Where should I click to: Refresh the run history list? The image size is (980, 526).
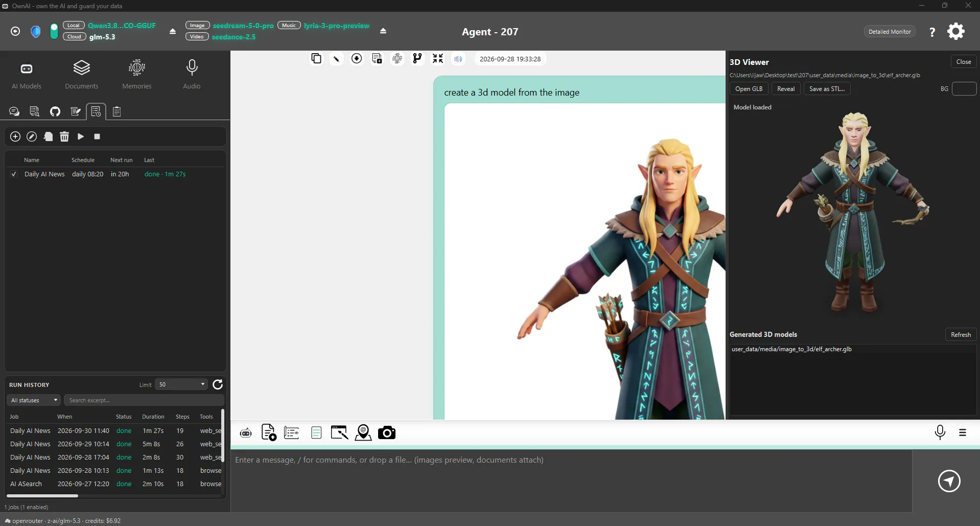[x=218, y=384]
